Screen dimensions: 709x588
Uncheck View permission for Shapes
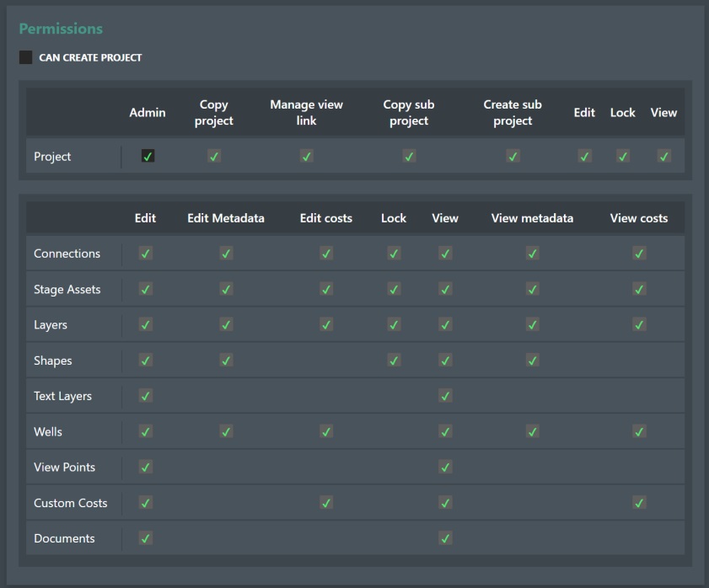pos(445,361)
